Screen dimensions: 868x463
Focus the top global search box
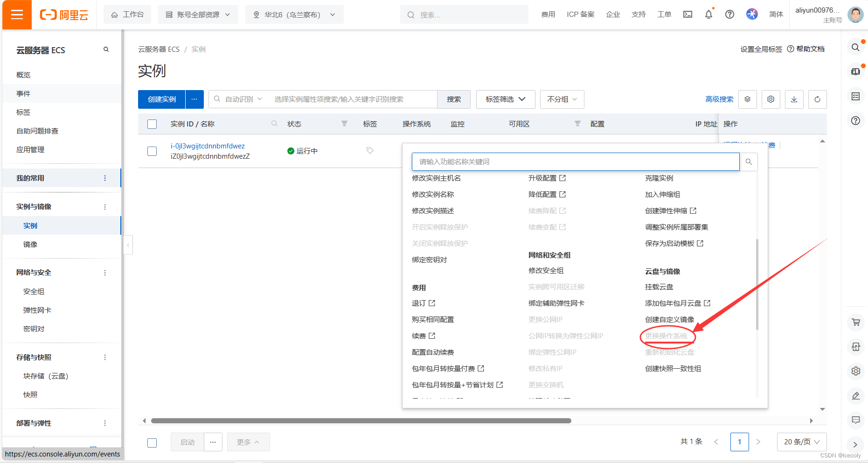coord(464,14)
